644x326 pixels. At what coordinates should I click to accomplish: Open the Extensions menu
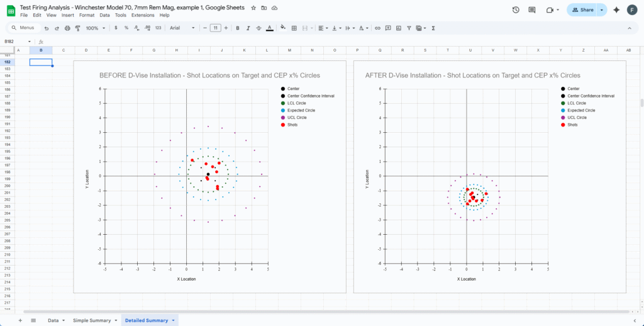pyautogui.click(x=143, y=15)
